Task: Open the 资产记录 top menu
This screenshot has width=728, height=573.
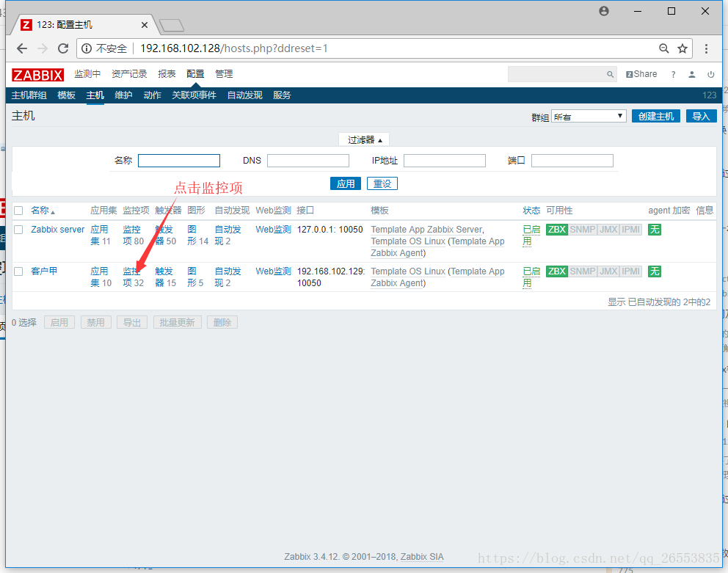Action: 129,74
